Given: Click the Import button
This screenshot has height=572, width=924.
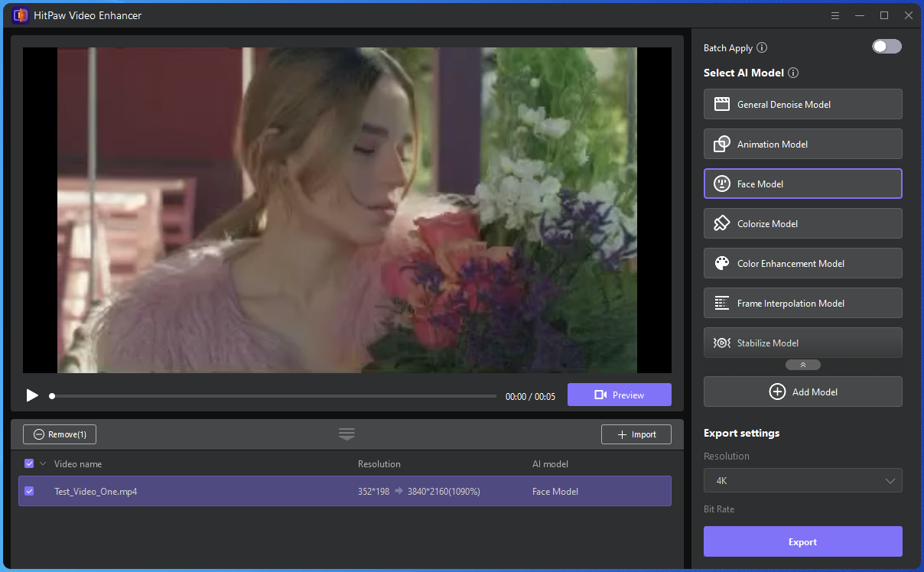Looking at the screenshot, I should pos(636,434).
